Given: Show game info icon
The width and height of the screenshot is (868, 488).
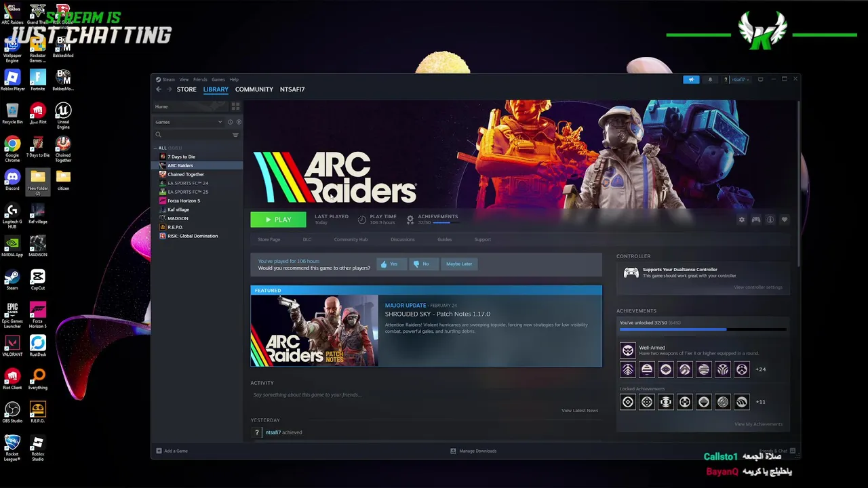Looking at the screenshot, I should tap(770, 220).
